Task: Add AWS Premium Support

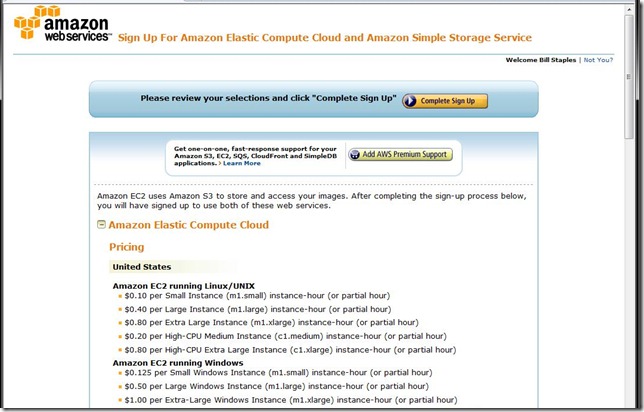Action: click(x=400, y=154)
